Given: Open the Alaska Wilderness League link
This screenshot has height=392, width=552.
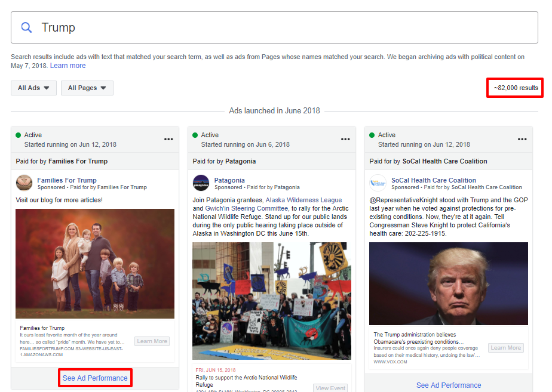Looking at the screenshot, I should click(x=303, y=200).
